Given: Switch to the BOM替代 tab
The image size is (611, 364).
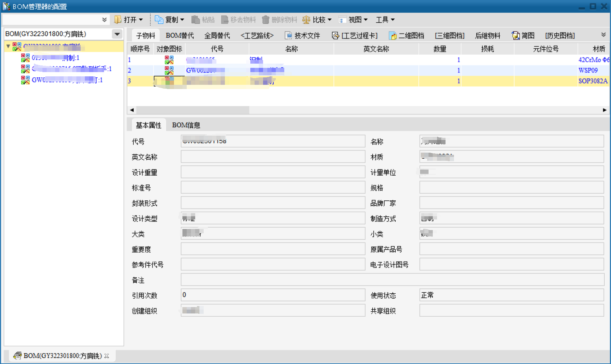Looking at the screenshot, I should (x=180, y=36).
